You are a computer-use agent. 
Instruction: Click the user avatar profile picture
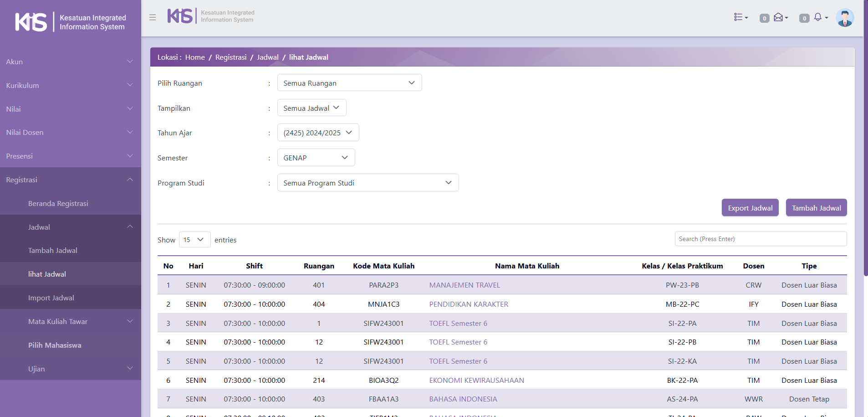[x=845, y=18]
